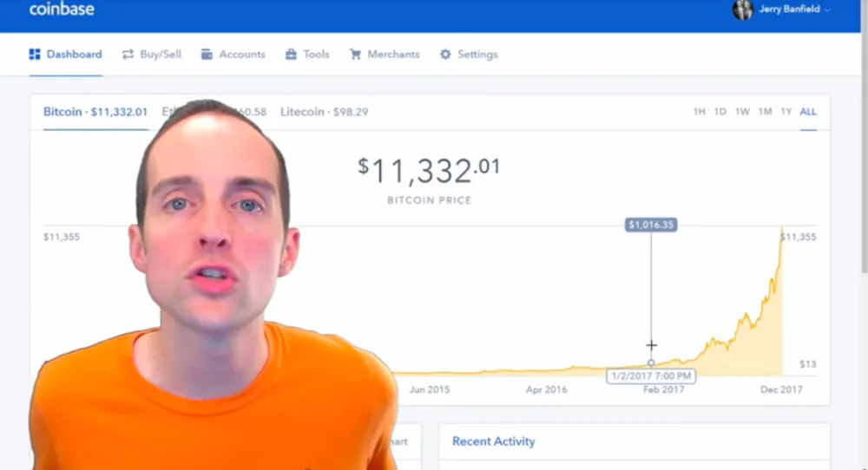Click the Settings gear icon

pyautogui.click(x=445, y=54)
